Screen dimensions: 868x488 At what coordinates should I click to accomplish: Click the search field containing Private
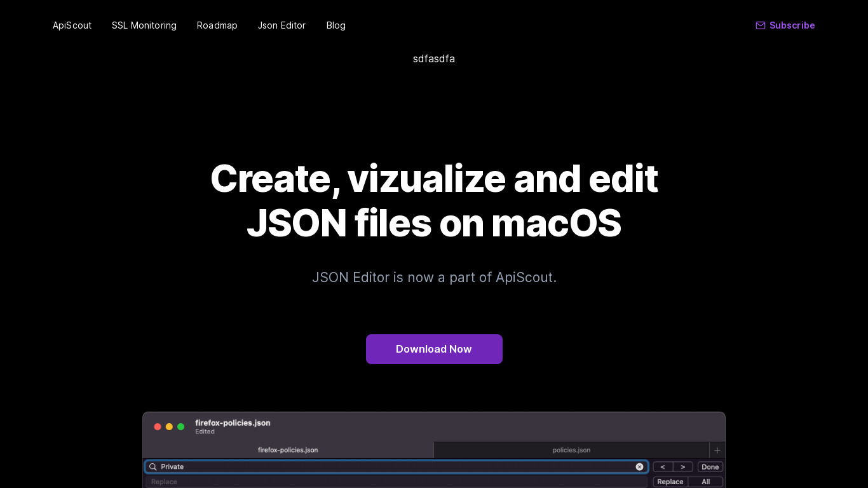point(396,467)
